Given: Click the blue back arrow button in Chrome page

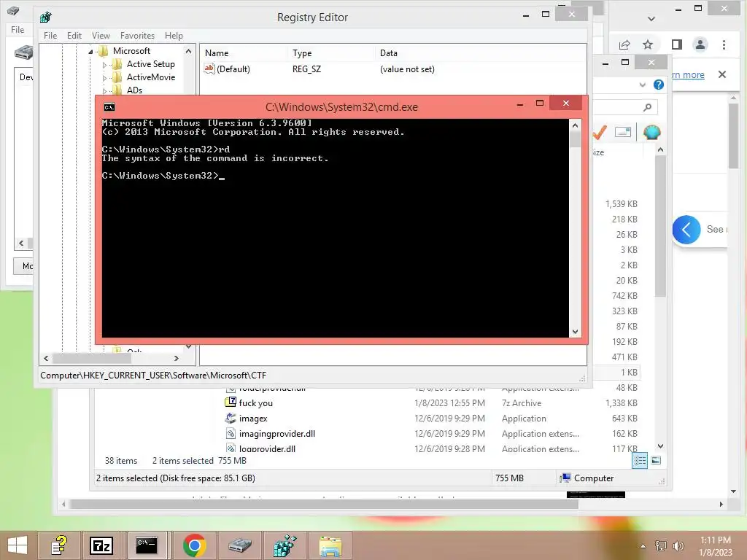Looking at the screenshot, I should click(x=686, y=230).
